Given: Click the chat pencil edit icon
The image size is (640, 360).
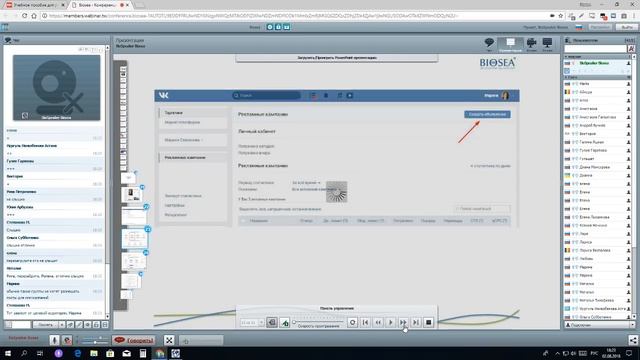Looking at the screenshot, I should click(79, 325).
